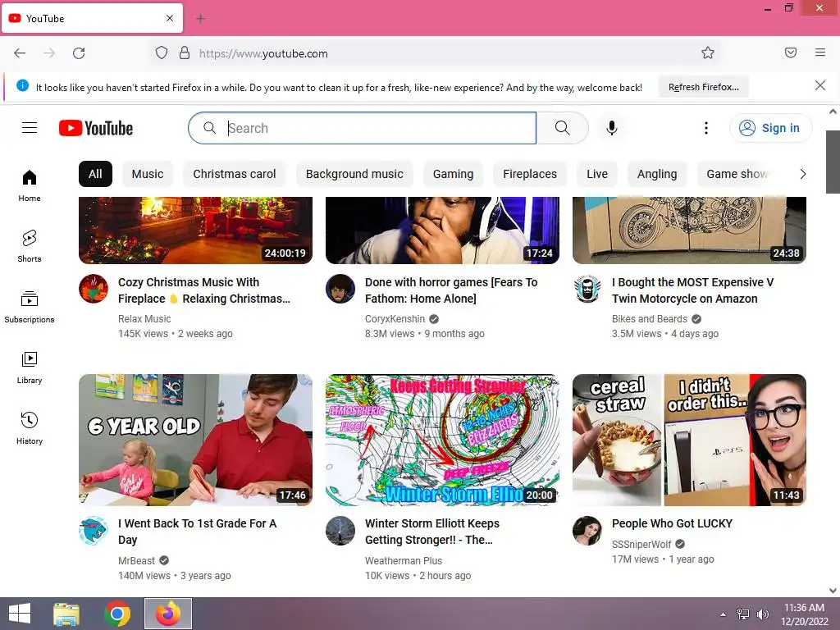Start voice search with microphone icon
The image size is (840, 630).
click(611, 127)
